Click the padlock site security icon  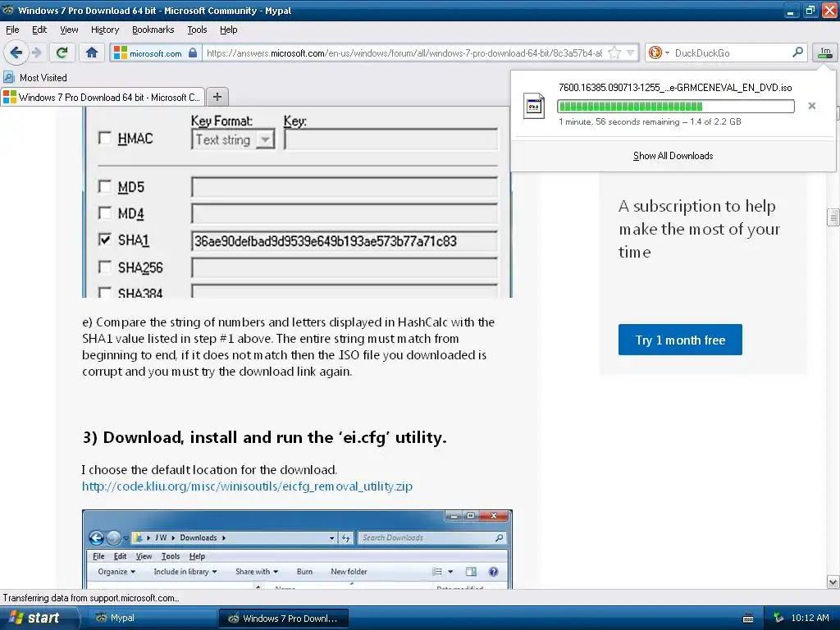point(193,52)
